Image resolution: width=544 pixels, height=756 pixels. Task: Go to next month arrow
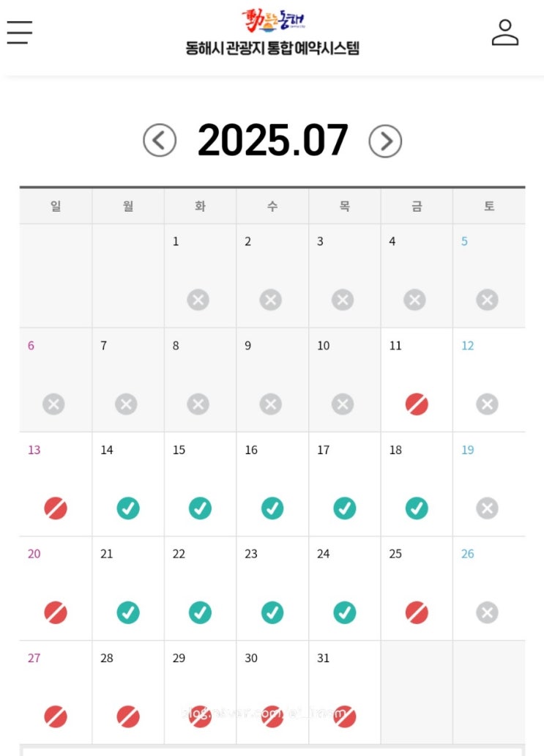385,141
